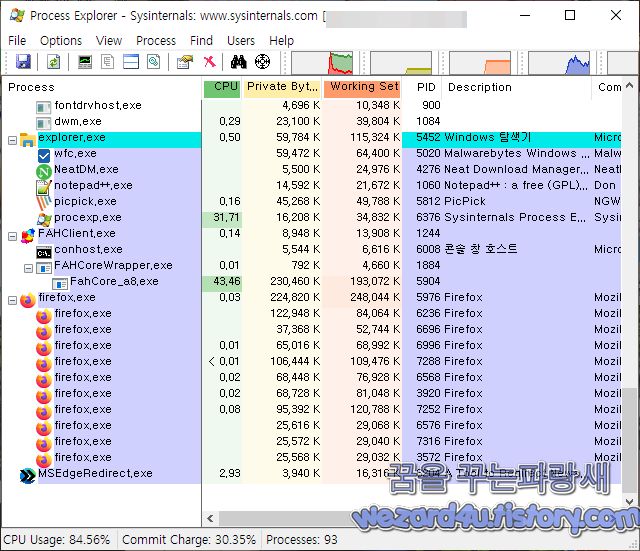Open the Help menu

[x=281, y=41]
